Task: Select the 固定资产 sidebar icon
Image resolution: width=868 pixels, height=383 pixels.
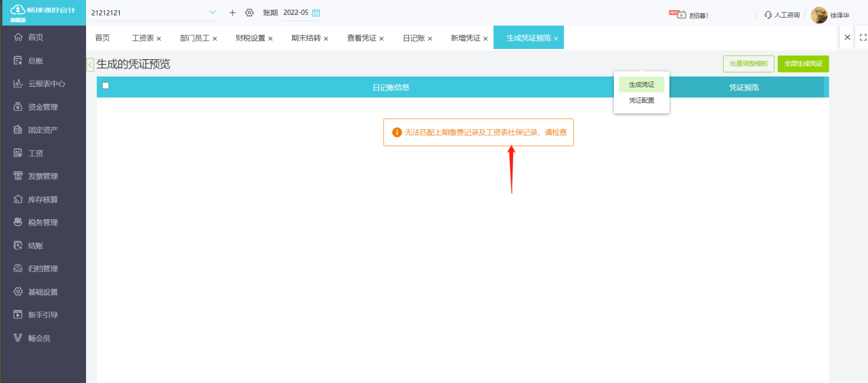Action: [x=18, y=130]
